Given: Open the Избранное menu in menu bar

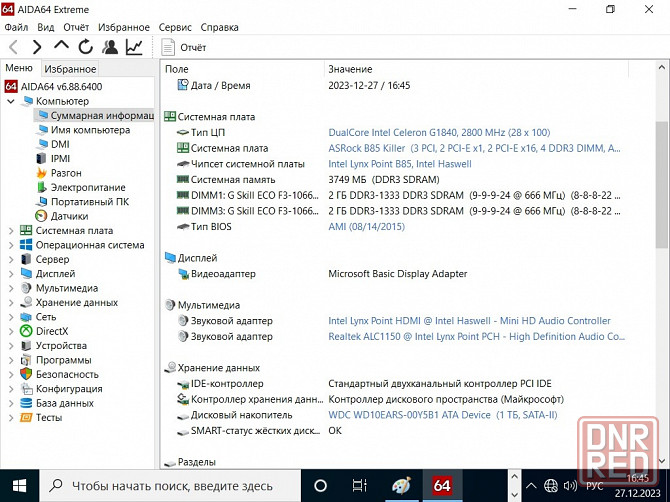Looking at the screenshot, I should (124, 27).
